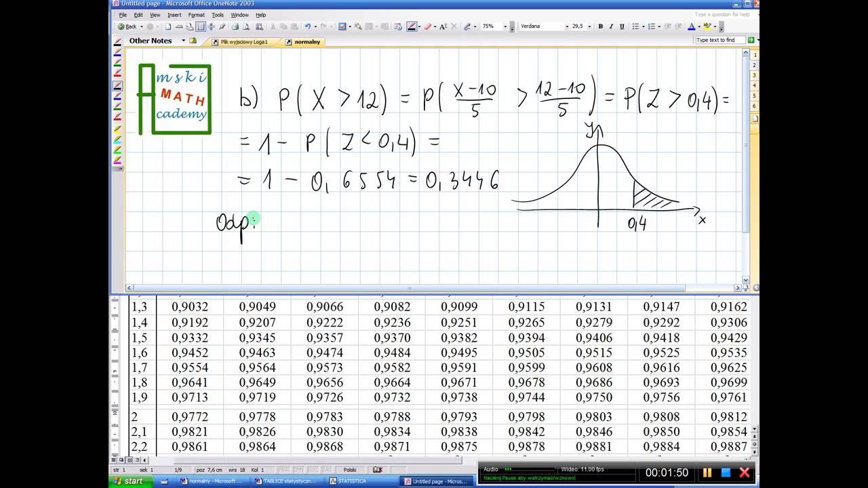Click the Task tag checkbox icon

[x=342, y=26]
